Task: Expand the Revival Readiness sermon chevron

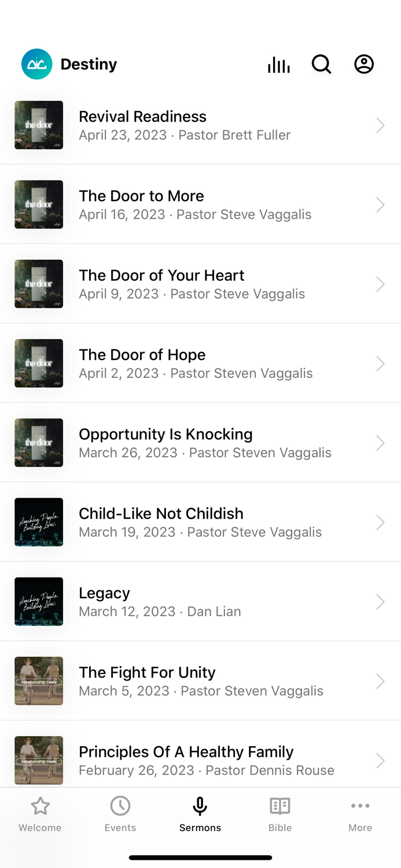Action: click(380, 125)
